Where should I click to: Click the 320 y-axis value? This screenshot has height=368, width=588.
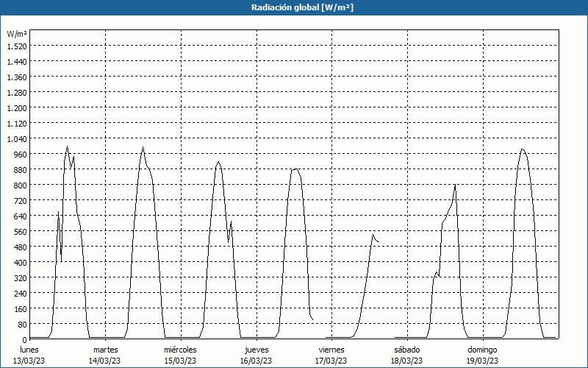(x=21, y=278)
